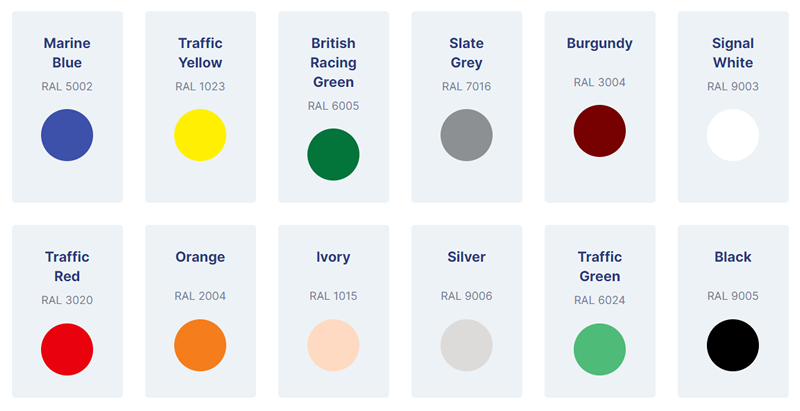The height and width of the screenshot is (411, 800).
Task: Select the Black color circle
Action: (x=733, y=345)
